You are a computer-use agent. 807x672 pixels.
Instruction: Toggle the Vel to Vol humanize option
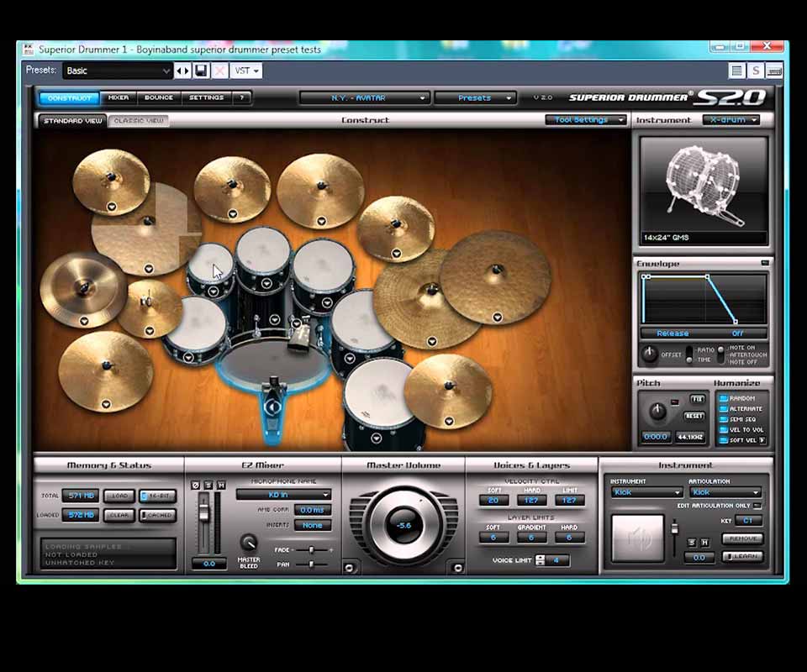coord(724,430)
